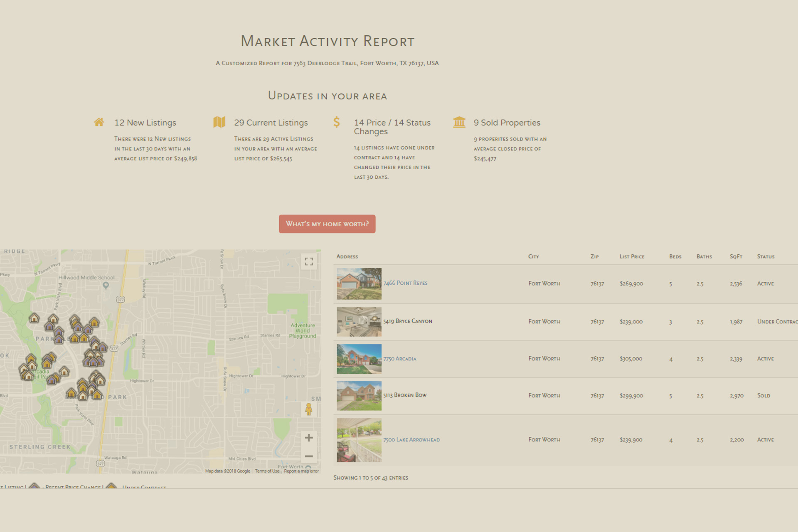Open the 7466 Point Reyes listing link
Image resolution: width=798 pixels, height=532 pixels.
405,283
